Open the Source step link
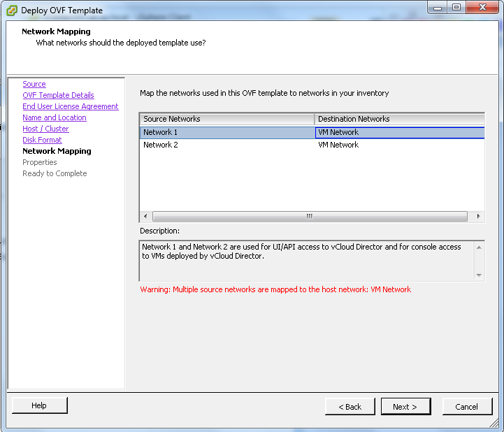Image resolution: width=504 pixels, height=432 pixels. 34,84
